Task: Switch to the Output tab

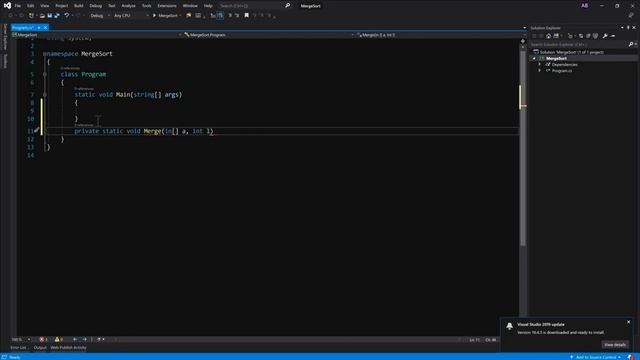Action: pos(40,348)
